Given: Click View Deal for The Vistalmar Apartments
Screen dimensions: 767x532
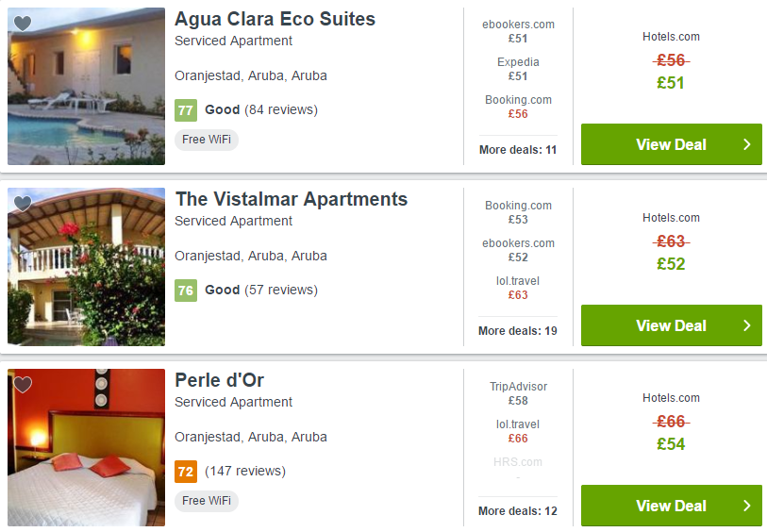Looking at the screenshot, I should point(671,325).
